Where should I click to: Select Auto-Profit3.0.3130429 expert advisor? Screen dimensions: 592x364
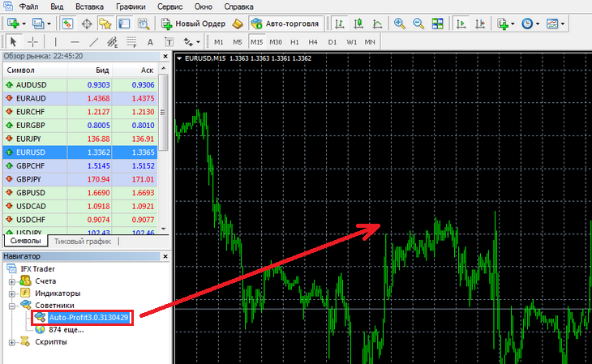pyautogui.click(x=88, y=318)
